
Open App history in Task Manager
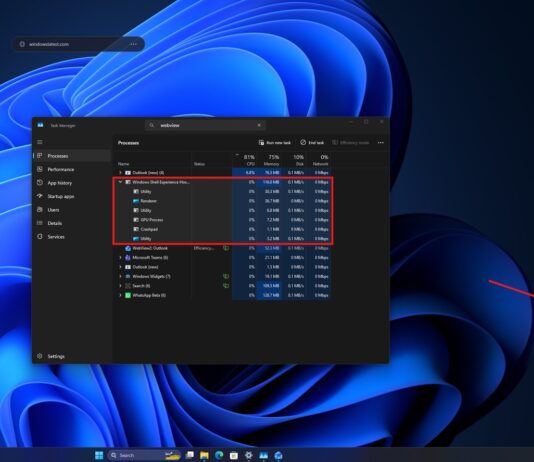pos(72,183)
